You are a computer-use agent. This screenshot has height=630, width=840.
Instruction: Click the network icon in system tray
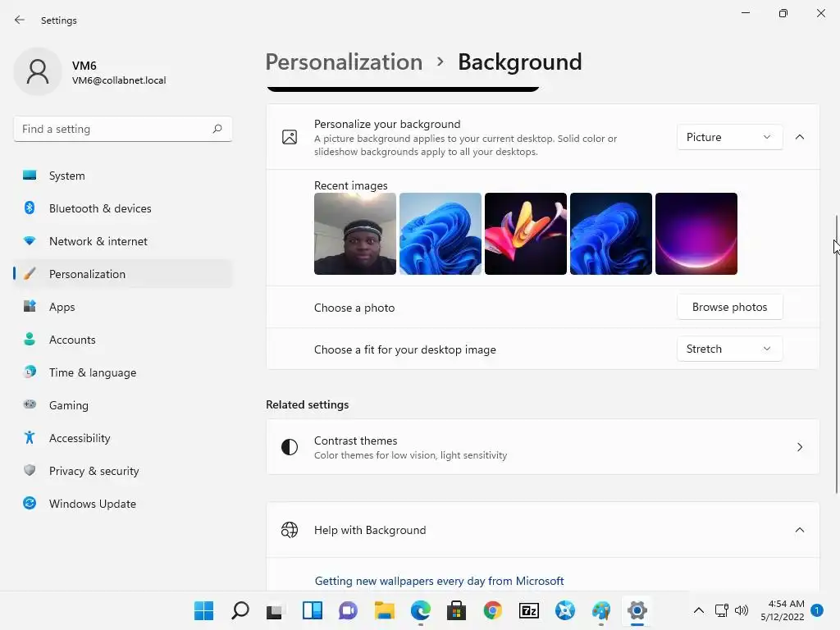click(722, 610)
